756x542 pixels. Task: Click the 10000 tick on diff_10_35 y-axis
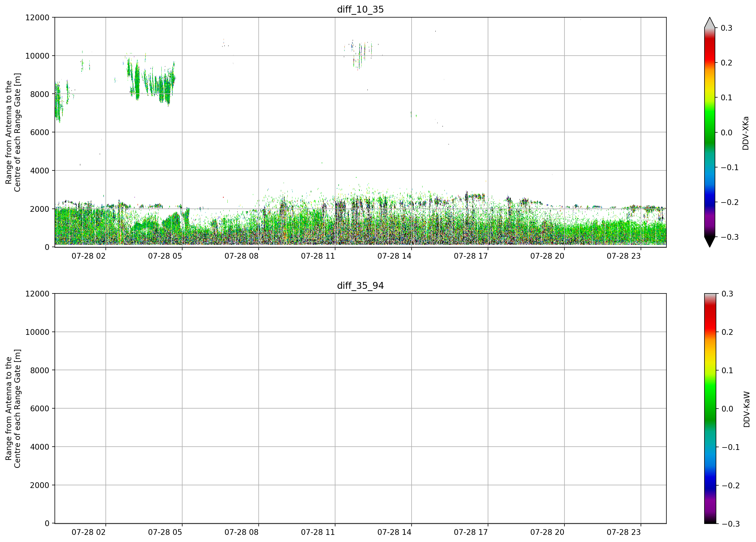[x=37, y=56]
